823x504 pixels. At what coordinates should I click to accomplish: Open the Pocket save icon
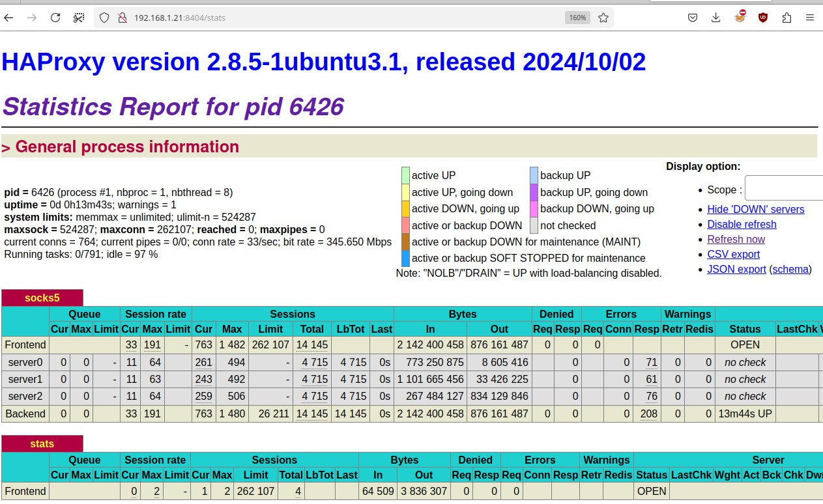click(x=693, y=18)
